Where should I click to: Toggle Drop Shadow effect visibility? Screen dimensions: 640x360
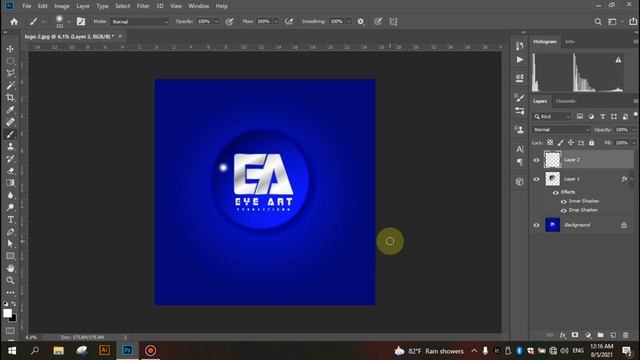click(564, 211)
